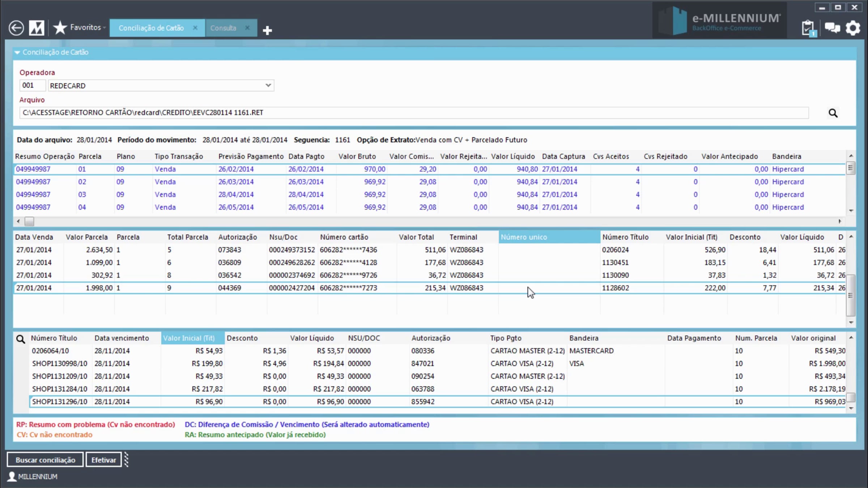This screenshot has height=488, width=868.
Task: Click the top grid horizontal scrollbar thumb
Action: click(29, 221)
